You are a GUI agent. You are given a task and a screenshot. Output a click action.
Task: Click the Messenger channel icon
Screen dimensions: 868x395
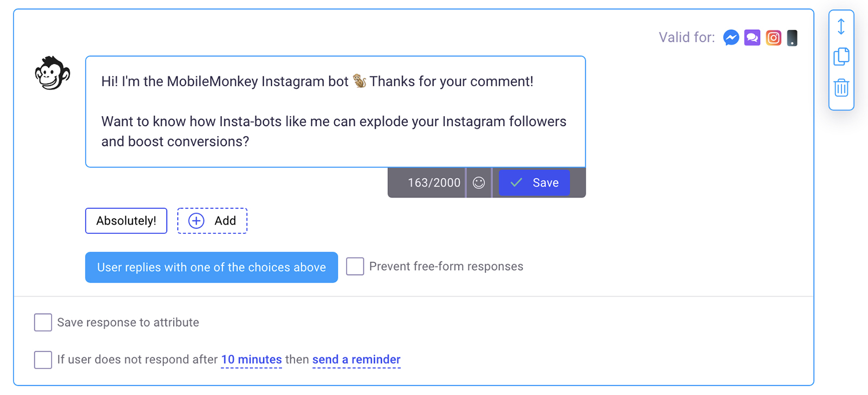click(x=731, y=37)
